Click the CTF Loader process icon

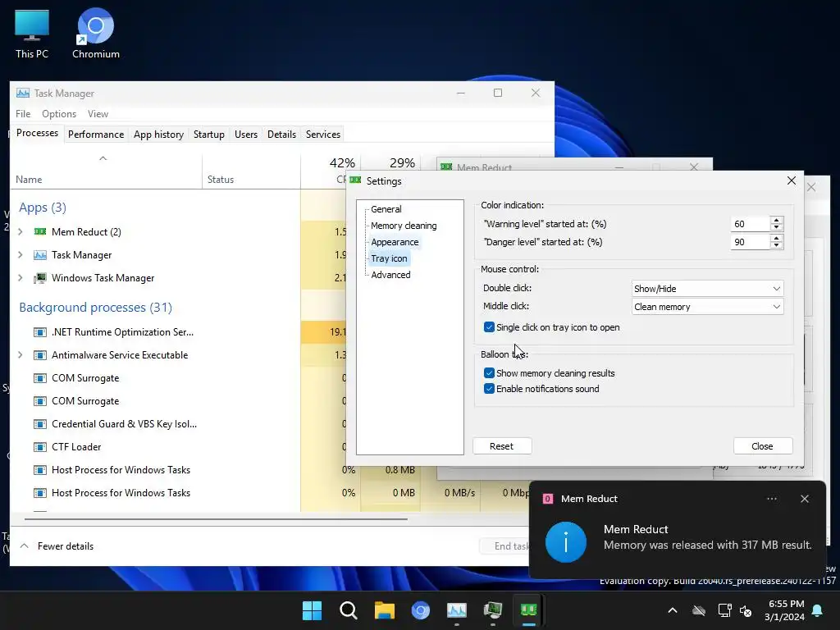[x=40, y=447]
